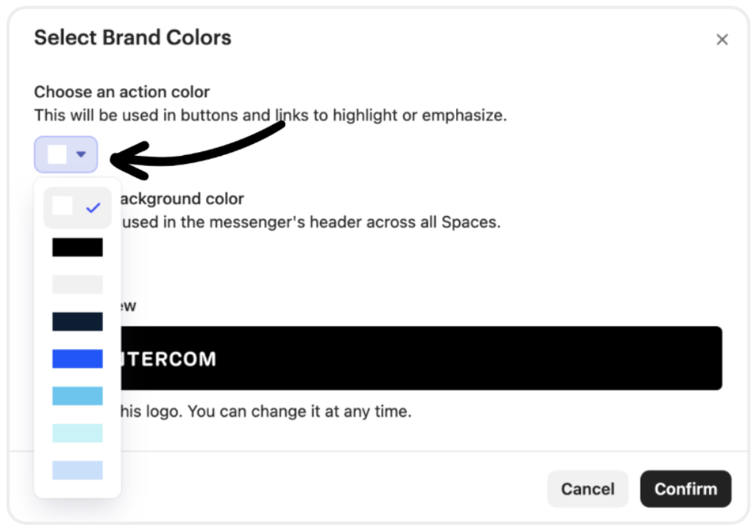Screen dimensions: 756x532
Task: Select the pale cyan color swatch
Action: click(78, 433)
